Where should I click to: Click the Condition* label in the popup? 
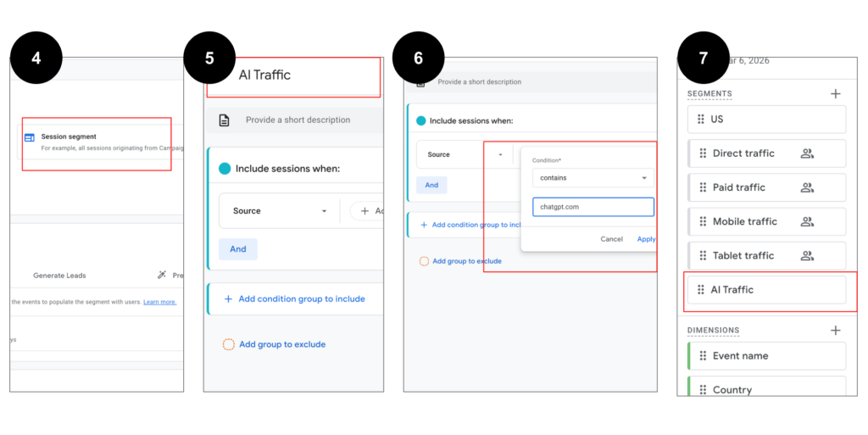click(x=547, y=160)
